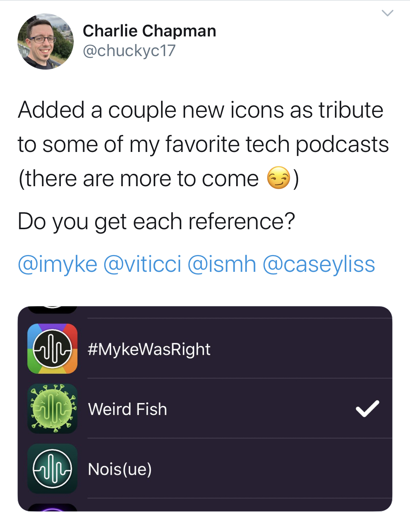Open the @chuckyc17 handle

click(129, 51)
